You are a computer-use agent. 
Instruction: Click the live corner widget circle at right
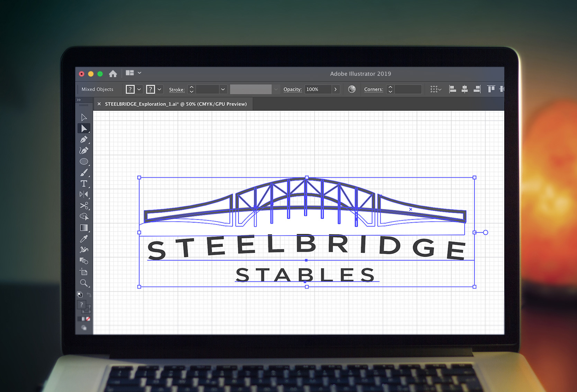(486, 233)
